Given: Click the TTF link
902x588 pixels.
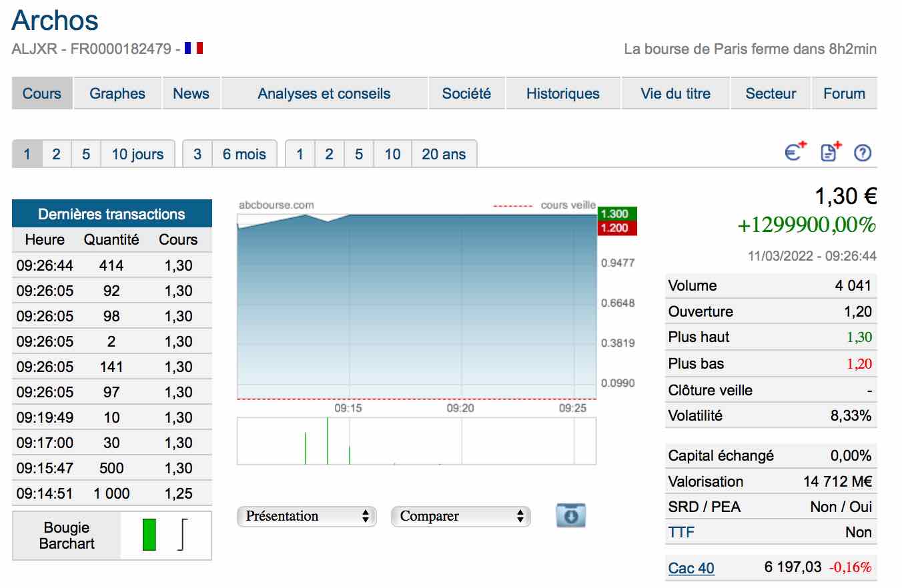Looking at the screenshot, I should [x=681, y=532].
